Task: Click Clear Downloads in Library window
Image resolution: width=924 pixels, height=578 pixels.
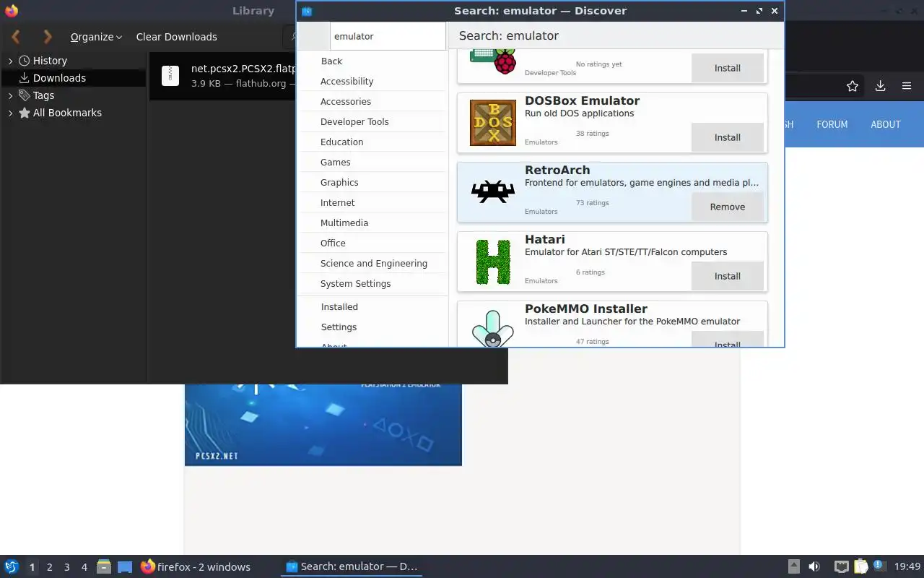Action: 176,37
